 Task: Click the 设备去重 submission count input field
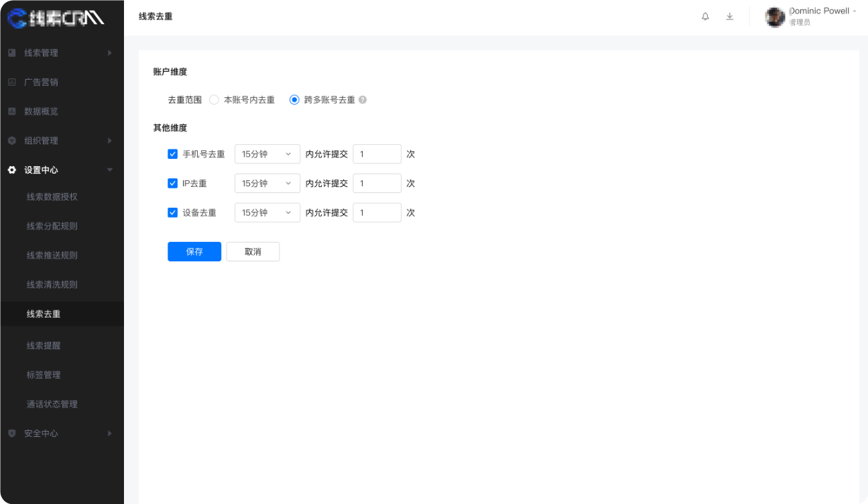tap(377, 212)
